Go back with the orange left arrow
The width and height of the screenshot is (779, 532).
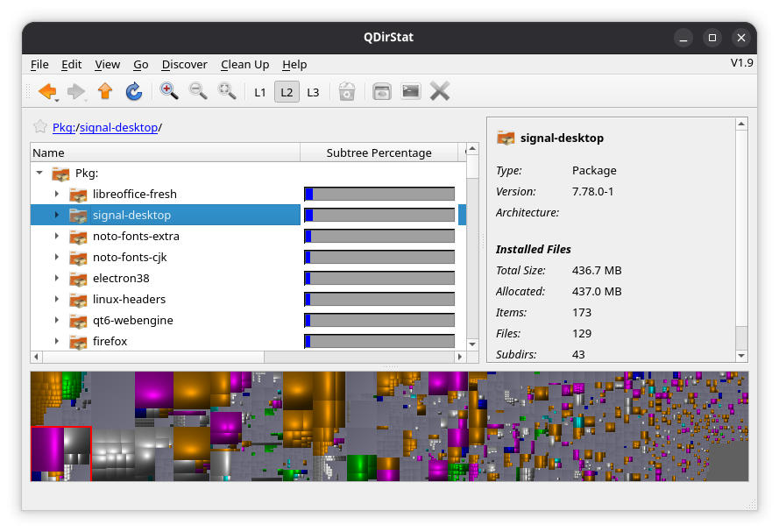(47, 92)
